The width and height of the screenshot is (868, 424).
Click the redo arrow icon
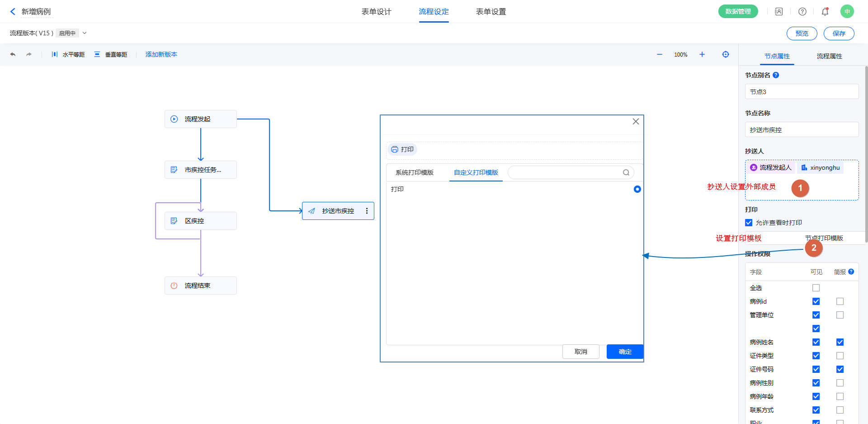[29, 54]
